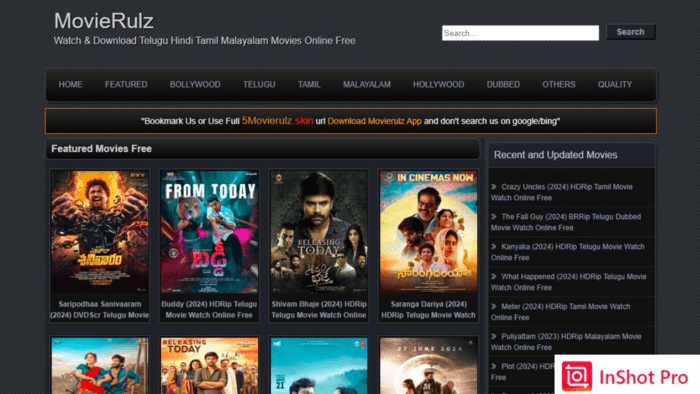Screen dimensions: 700x394
Task: Click arrow icon beside Meter
Action: click(494, 306)
